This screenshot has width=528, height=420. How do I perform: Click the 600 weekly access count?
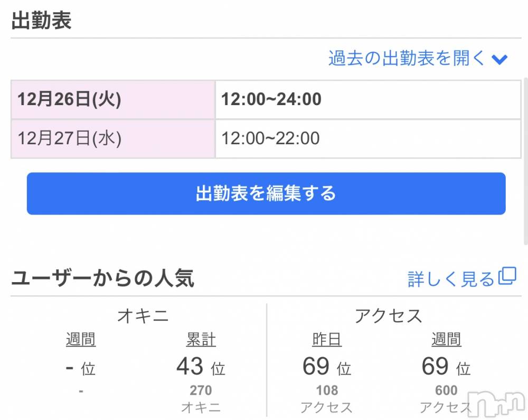click(446, 390)
